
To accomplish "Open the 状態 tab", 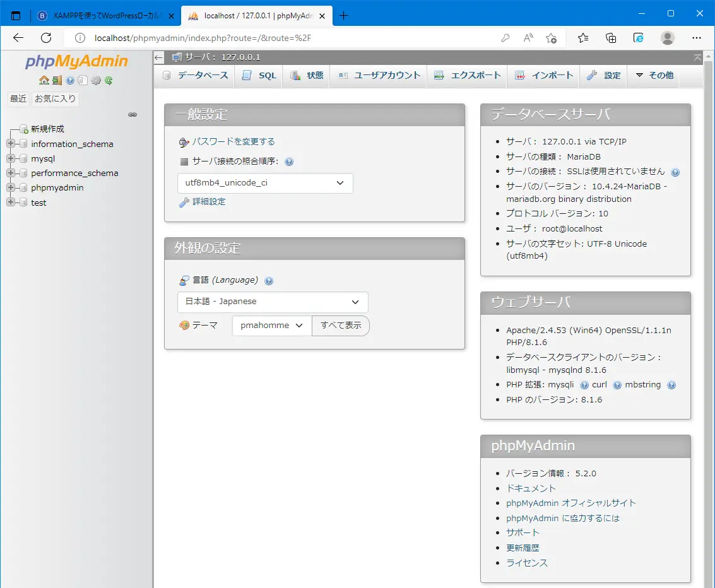I will pyautogui.click(x=307, y=75).
